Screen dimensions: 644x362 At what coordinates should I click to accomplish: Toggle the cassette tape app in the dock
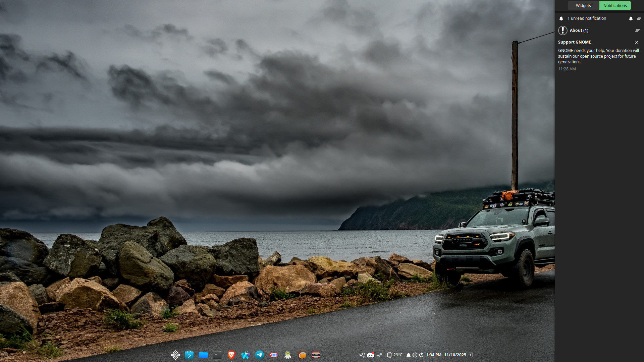click(x=316, y=355)
